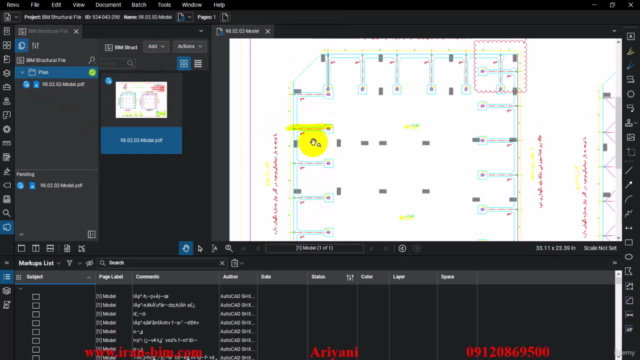The height and width of the screenshot is (360, 640).
Task: Select the Rectangle tool in right toolbar
Action: [x=629, y=242]
